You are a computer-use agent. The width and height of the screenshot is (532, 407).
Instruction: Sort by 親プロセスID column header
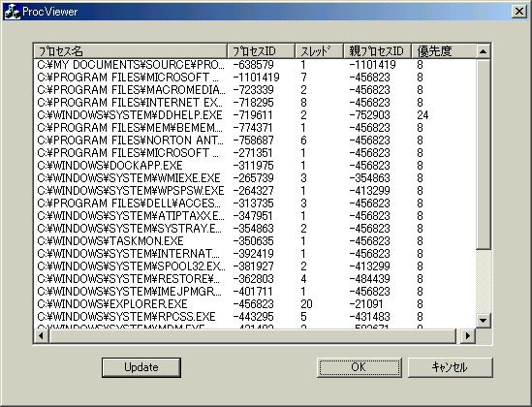point(377,51)
